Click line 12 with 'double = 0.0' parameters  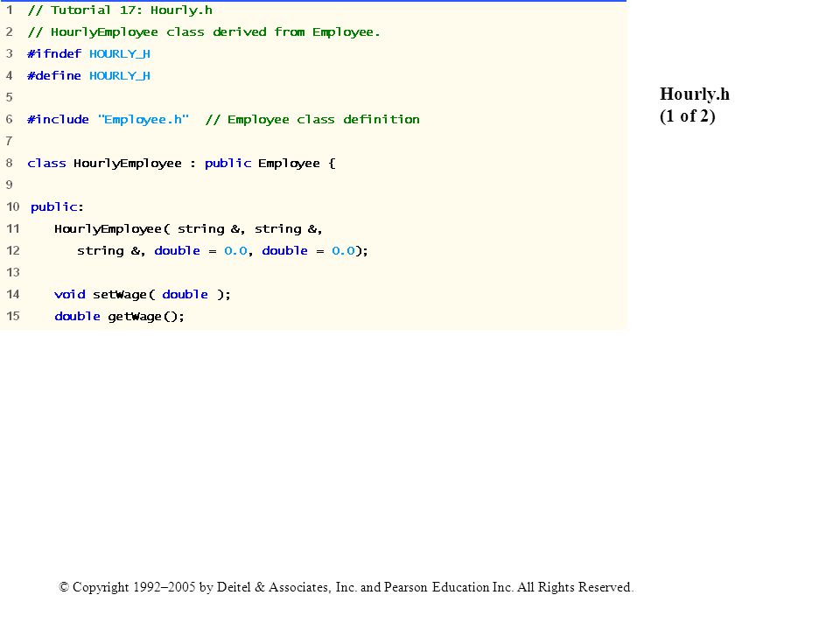[222, 251]
